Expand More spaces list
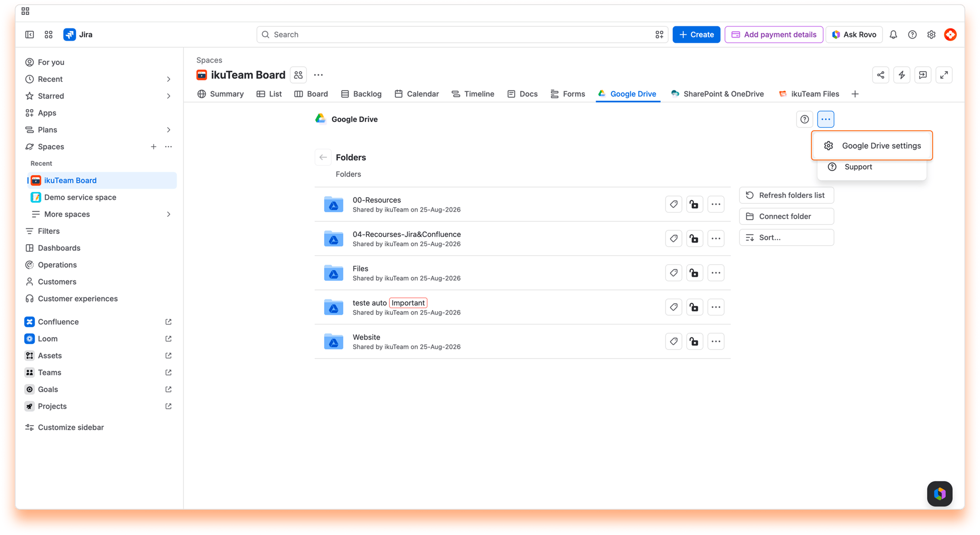 pos(168,214)
